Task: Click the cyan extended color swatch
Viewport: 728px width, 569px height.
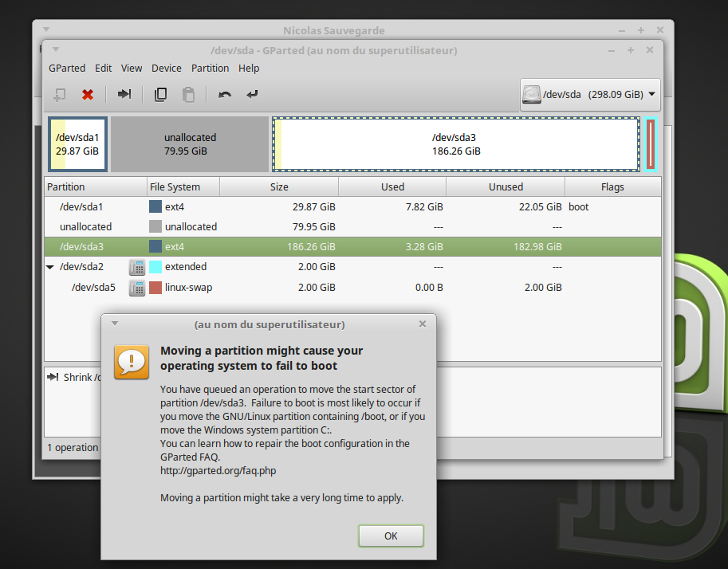Action: coord(155,267)
